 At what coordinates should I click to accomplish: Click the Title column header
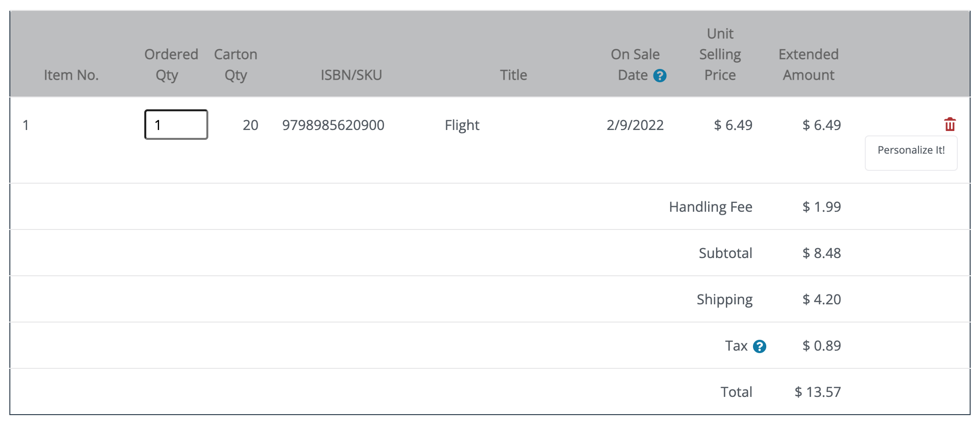514,75
